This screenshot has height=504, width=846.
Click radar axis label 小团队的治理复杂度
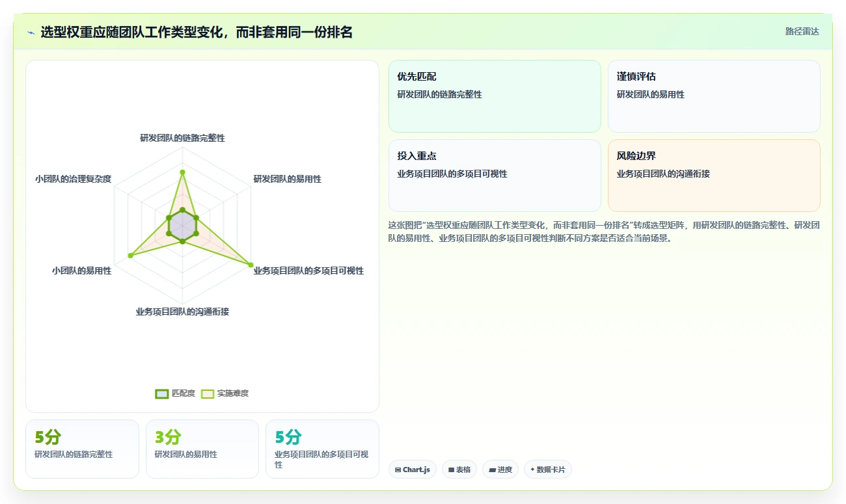coord(73,179)
